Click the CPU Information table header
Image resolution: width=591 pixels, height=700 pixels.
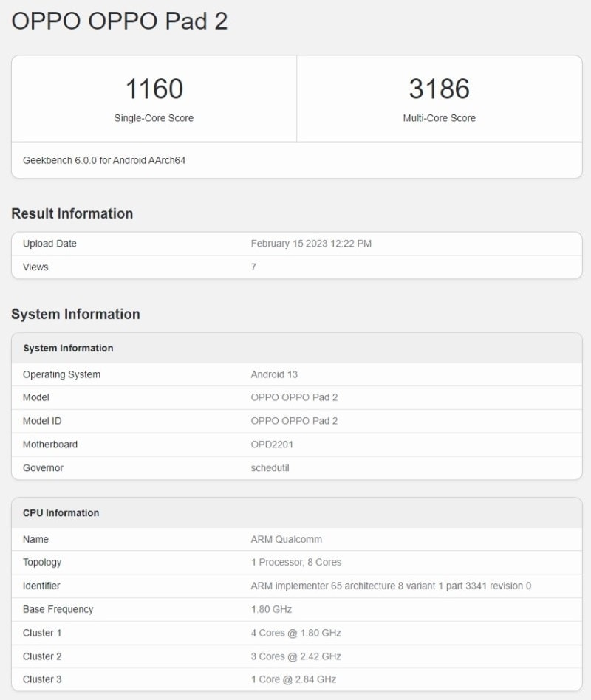[61, 513]
